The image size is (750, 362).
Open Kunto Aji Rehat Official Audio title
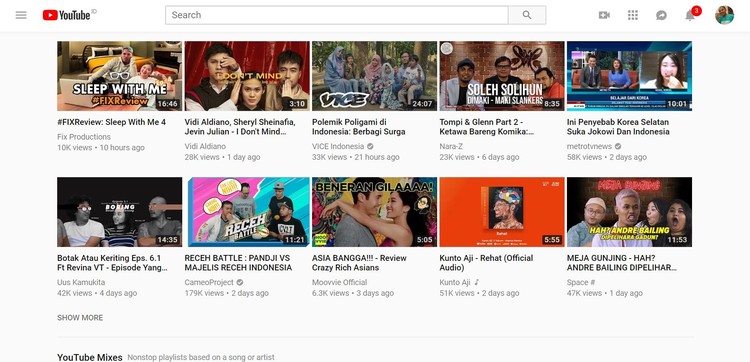486,263
